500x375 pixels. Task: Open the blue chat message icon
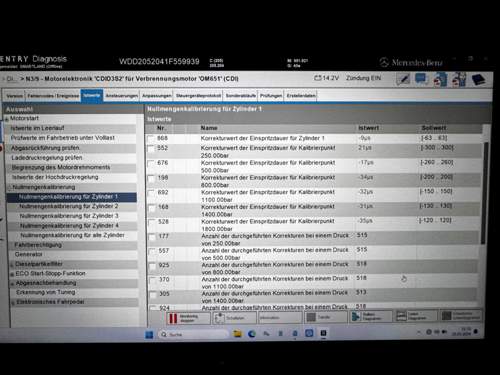(421, 80)
